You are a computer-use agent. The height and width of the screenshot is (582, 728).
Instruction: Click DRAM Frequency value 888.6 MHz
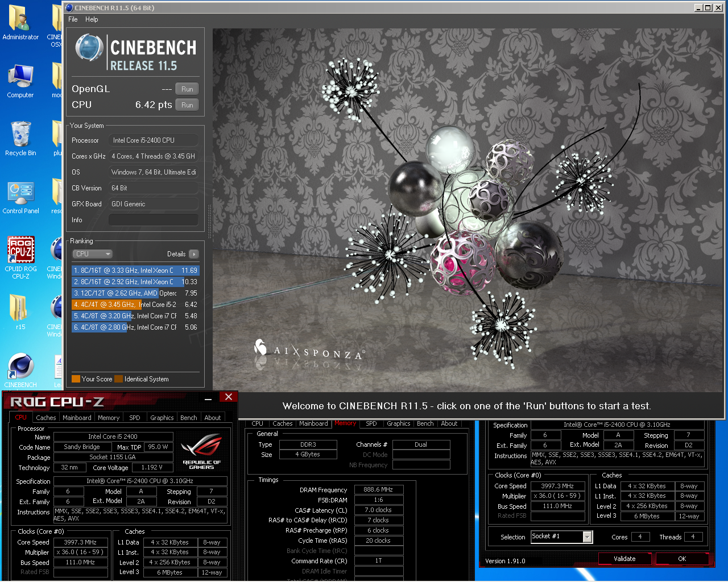tap(379, 489)
